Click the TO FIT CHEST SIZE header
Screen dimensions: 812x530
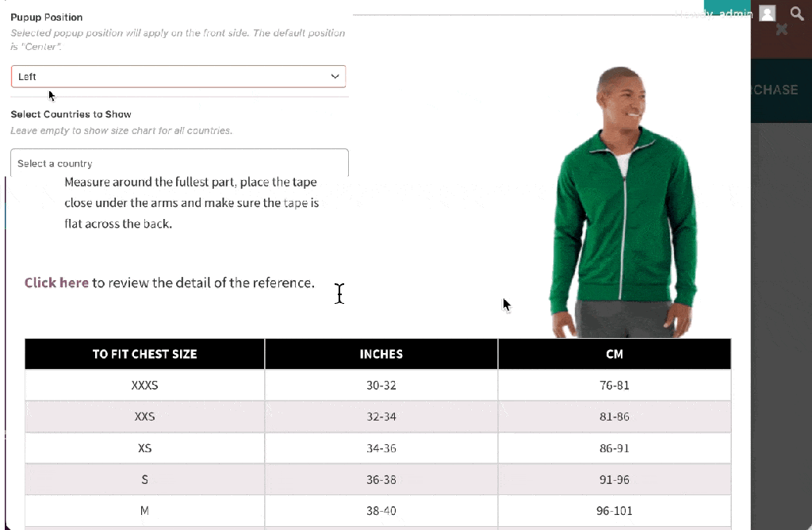pos(144,354)
